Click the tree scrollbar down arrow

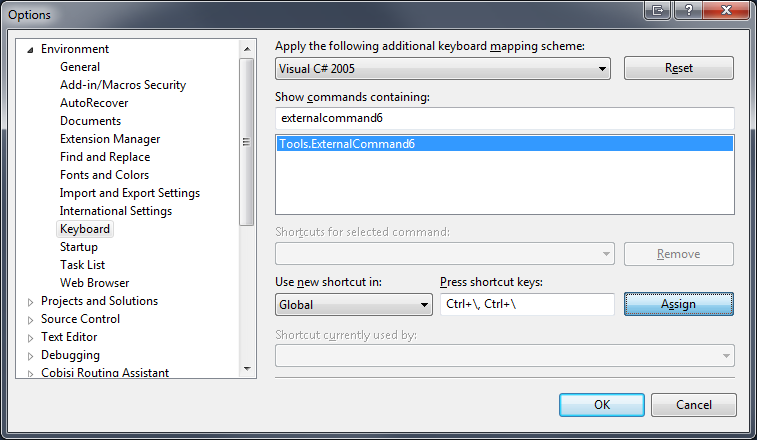247,369
